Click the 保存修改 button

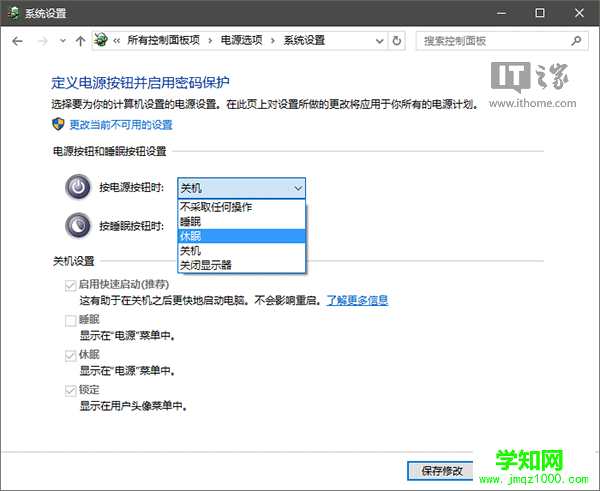441,471
